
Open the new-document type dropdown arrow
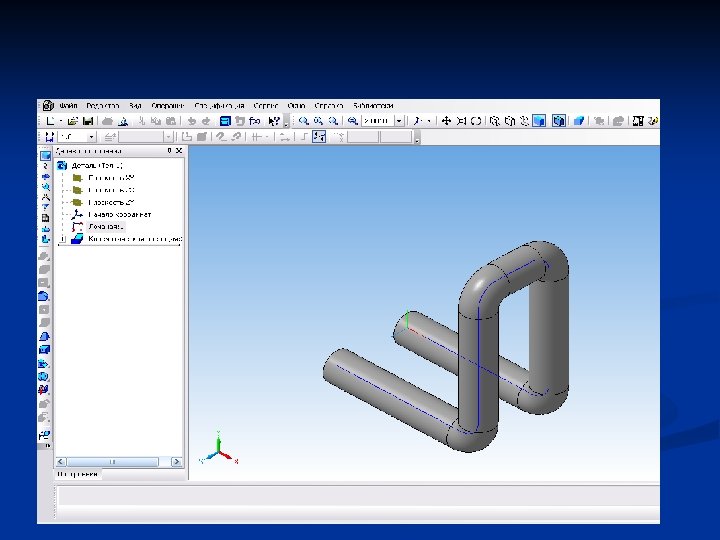point(61,121)
